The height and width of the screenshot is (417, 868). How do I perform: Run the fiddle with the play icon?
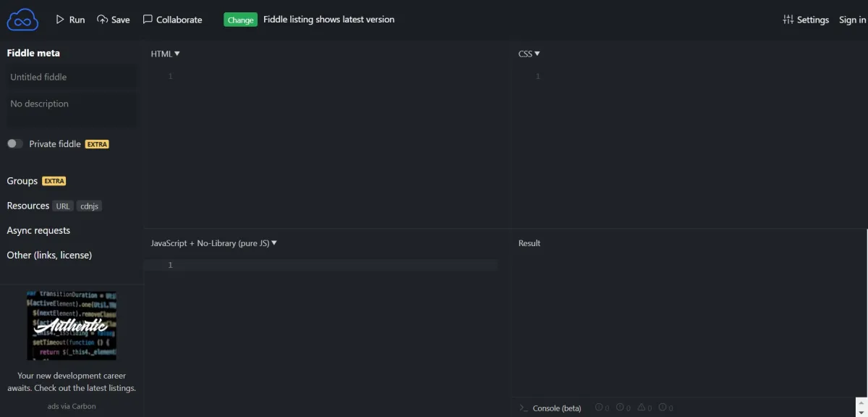click(61, 20)
